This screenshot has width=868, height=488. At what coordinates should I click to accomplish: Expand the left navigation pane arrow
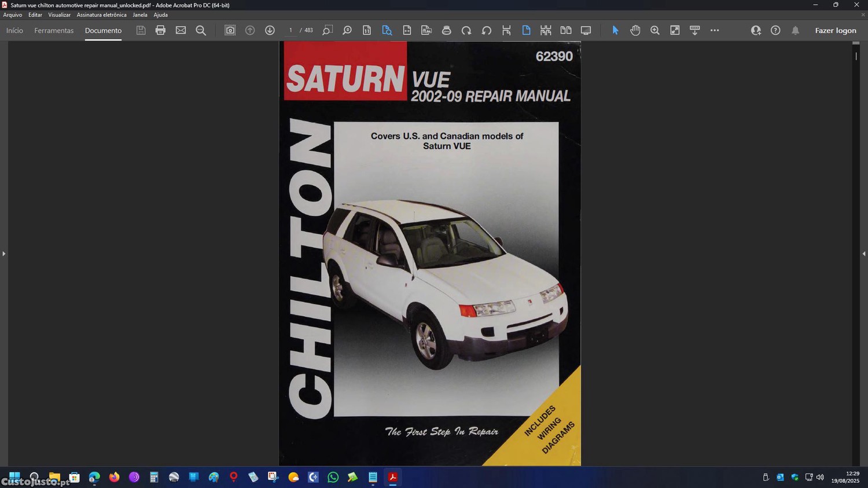[4, 254]
